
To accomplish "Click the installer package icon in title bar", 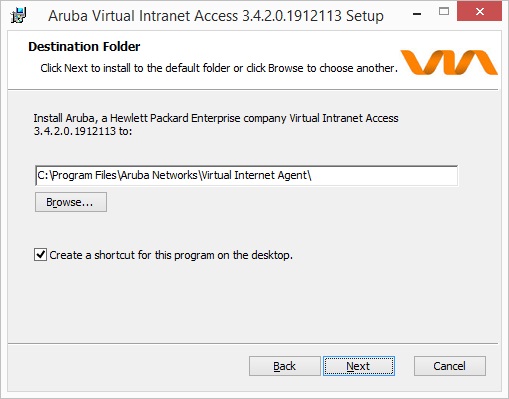I will click(18, 15).
